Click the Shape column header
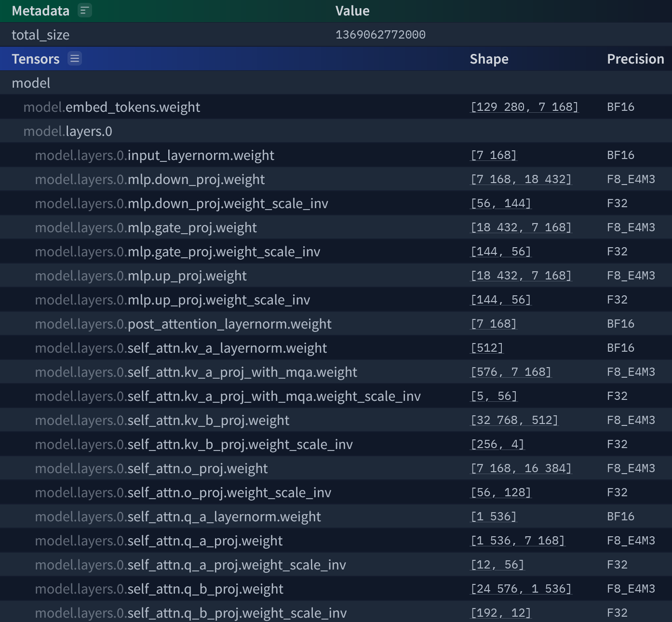The height and width of the screenshot is (622, 672). 489,59
